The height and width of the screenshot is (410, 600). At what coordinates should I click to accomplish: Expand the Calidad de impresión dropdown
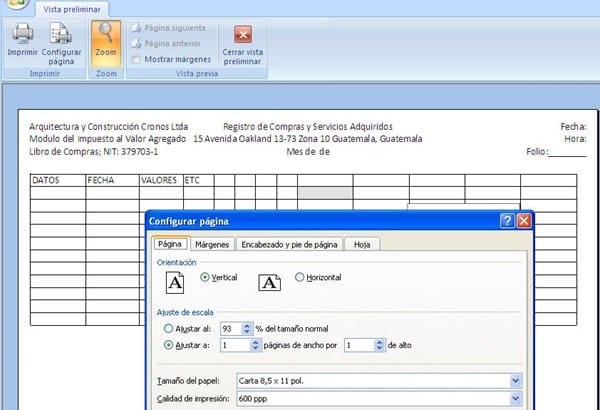(515, 398)
